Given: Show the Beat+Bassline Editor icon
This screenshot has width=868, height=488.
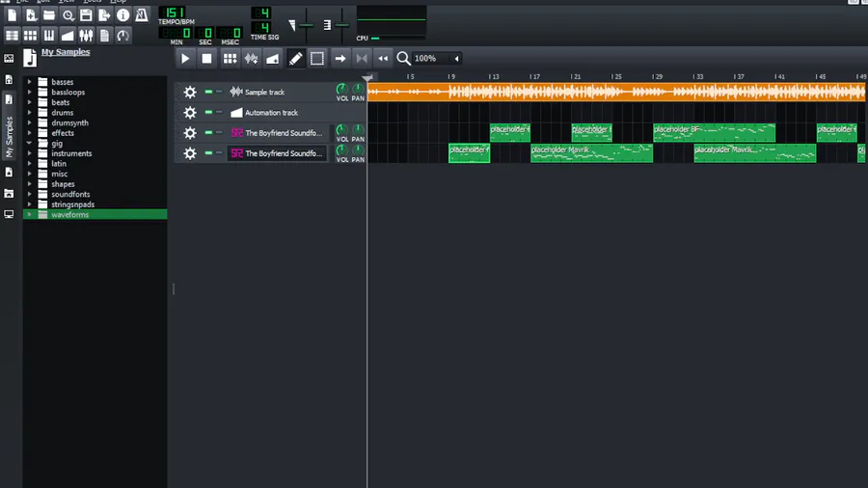Looking at the screenshot, I should tap(31, 36).
